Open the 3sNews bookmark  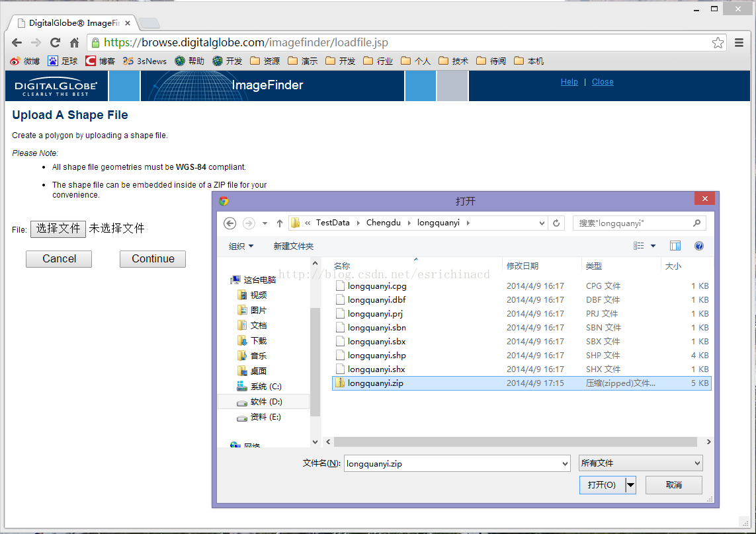tap(145, 61)
